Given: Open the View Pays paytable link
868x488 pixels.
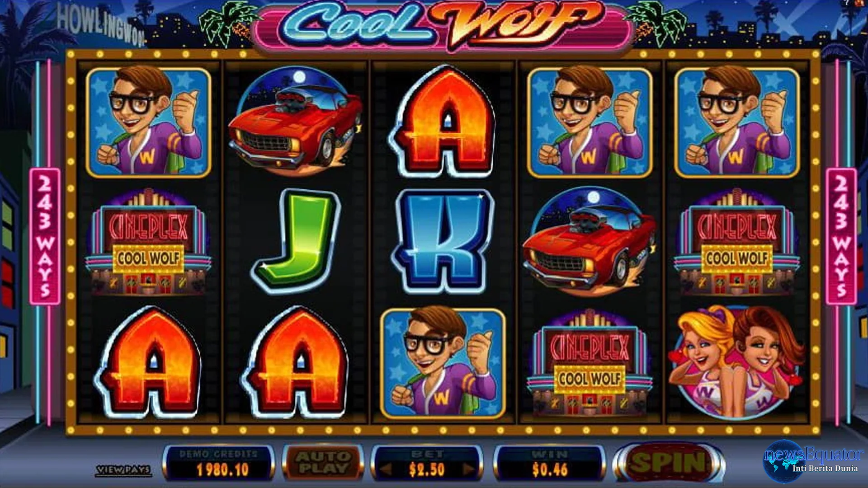Looking at the screenshot, I should click(x=123, y=470).
